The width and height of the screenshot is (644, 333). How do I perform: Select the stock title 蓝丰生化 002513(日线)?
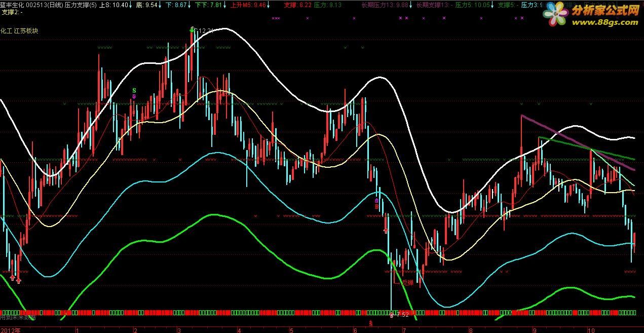[31, 5]
